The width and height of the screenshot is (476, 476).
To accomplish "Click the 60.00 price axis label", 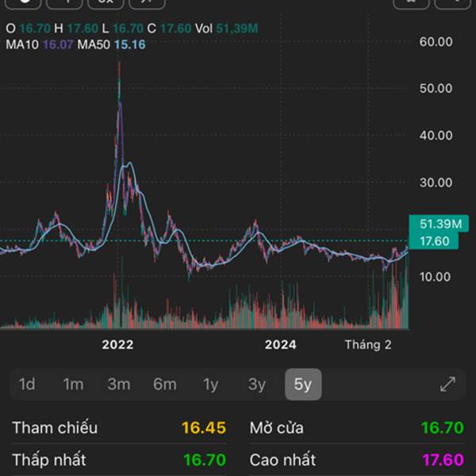I will [436, 41].
